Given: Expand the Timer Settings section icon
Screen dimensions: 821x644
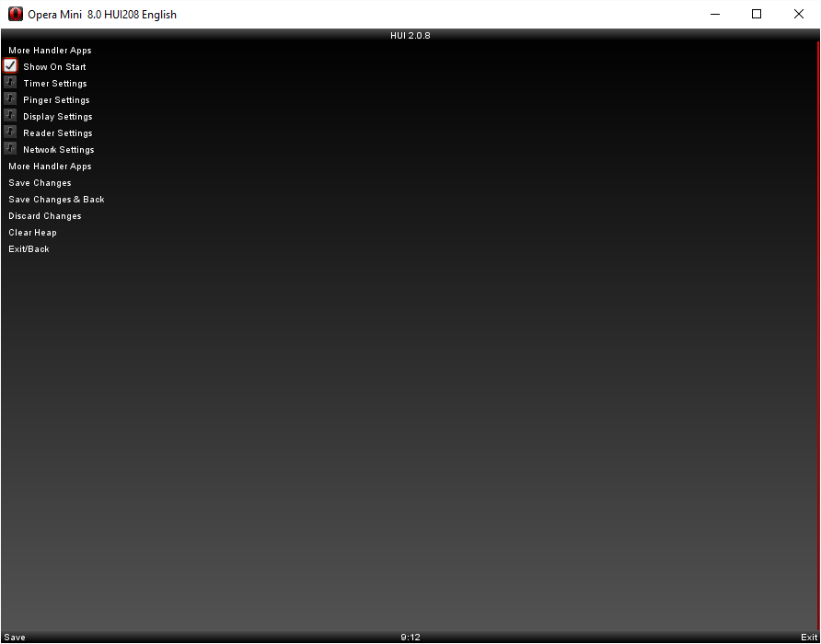Looking at the screenshot, I should pos(10,83).
